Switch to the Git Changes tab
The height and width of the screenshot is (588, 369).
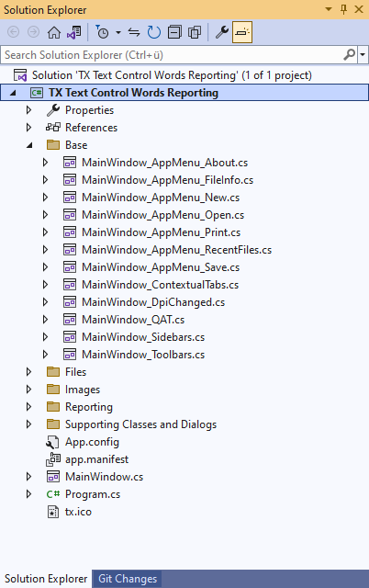tap(128, 579)
